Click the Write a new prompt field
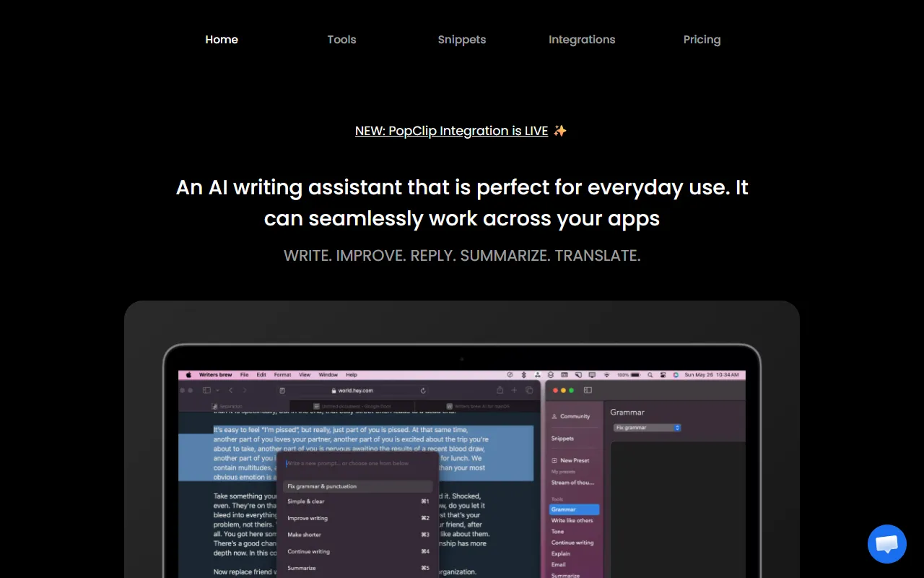 pyautogui.click(x=357, y=463)
